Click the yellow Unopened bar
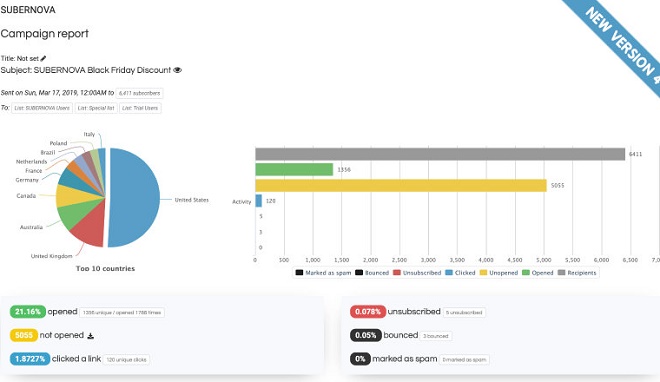The image size is (660, 382). 401,186
